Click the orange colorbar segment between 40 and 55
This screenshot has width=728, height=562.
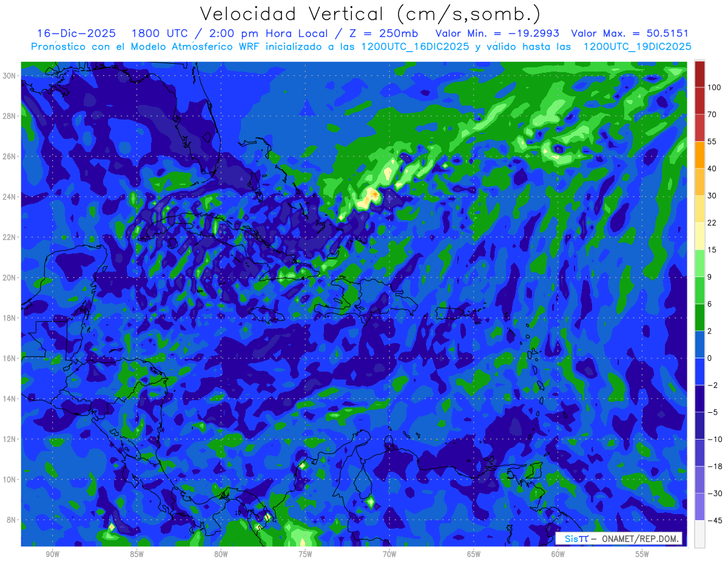pos(699,155)
